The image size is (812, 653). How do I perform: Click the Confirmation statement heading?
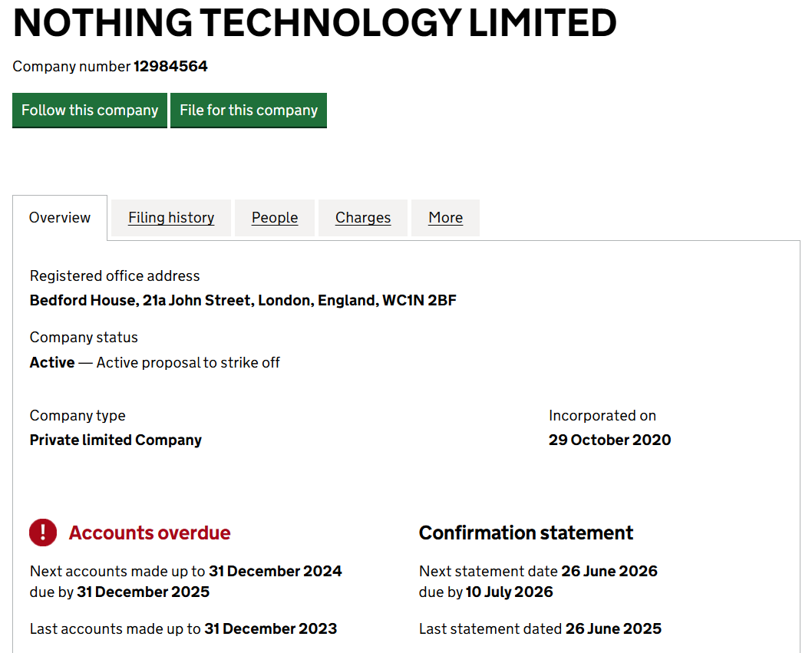pyautogui.click(x=525, y=533)
